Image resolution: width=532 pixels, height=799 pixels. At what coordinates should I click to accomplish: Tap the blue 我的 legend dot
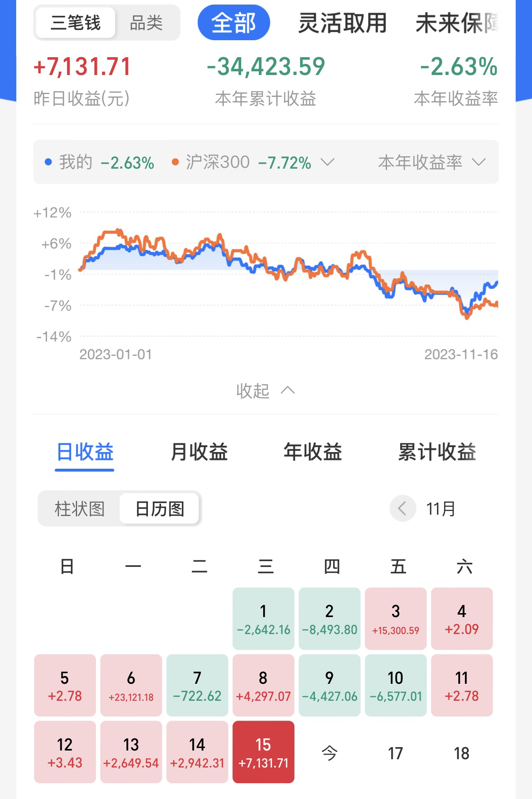pos(48,162)
